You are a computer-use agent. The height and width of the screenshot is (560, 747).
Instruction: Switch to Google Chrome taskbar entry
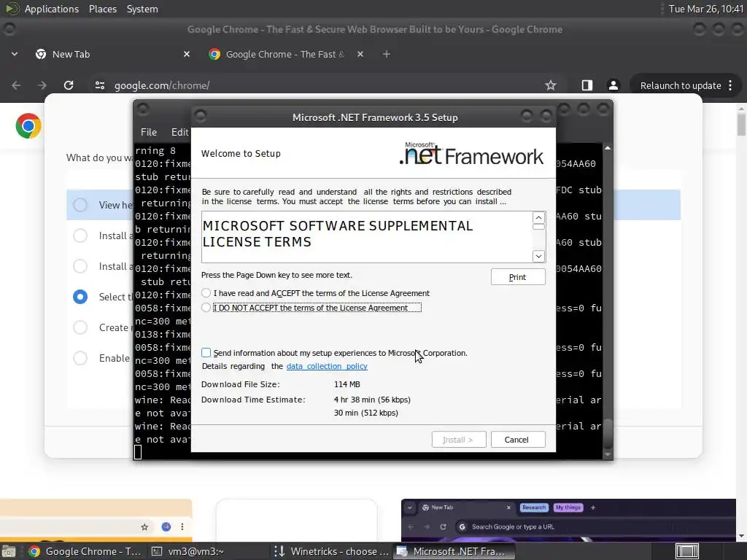(x=85, y=551)
